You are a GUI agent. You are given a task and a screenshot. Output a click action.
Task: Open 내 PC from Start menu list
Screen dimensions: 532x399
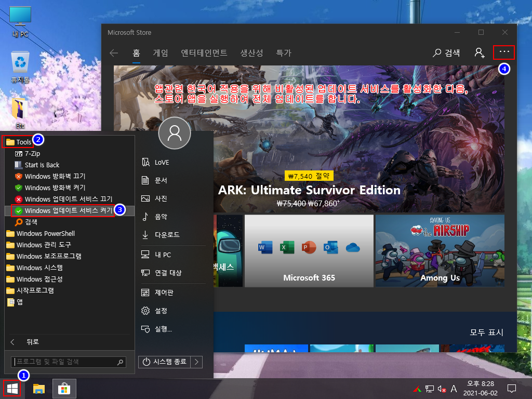(x=156, y=255)
